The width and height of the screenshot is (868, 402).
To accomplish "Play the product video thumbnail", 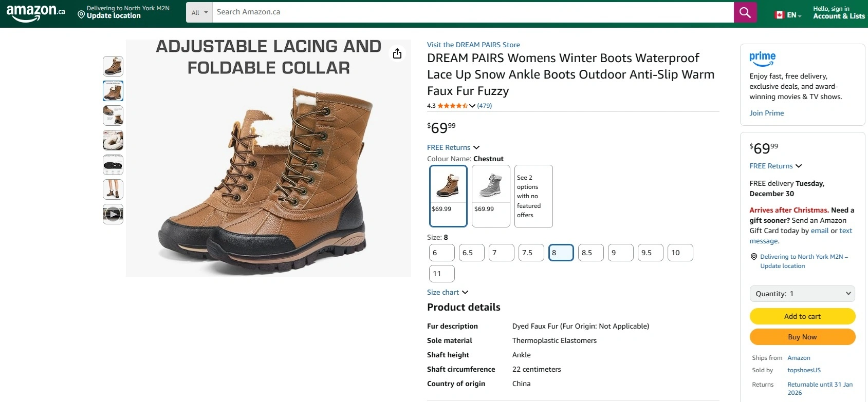I will click(x=113, y=214).
